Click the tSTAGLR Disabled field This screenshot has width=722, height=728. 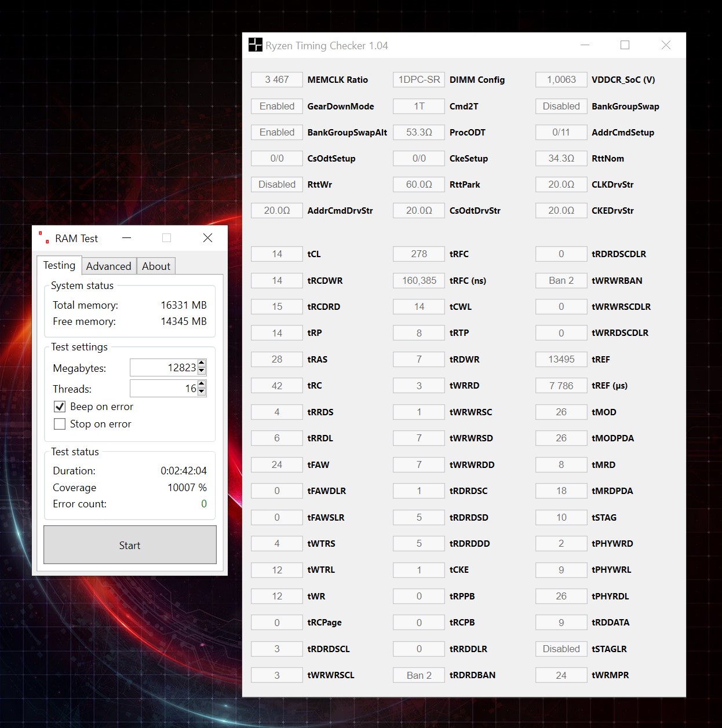click(x=561, y=649)
